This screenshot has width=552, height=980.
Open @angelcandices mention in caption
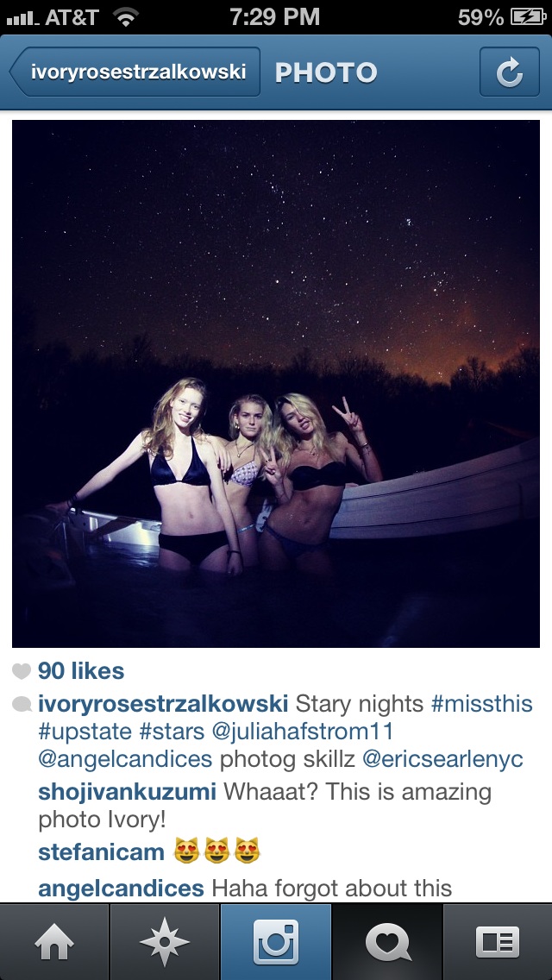[x=125, y=759]
